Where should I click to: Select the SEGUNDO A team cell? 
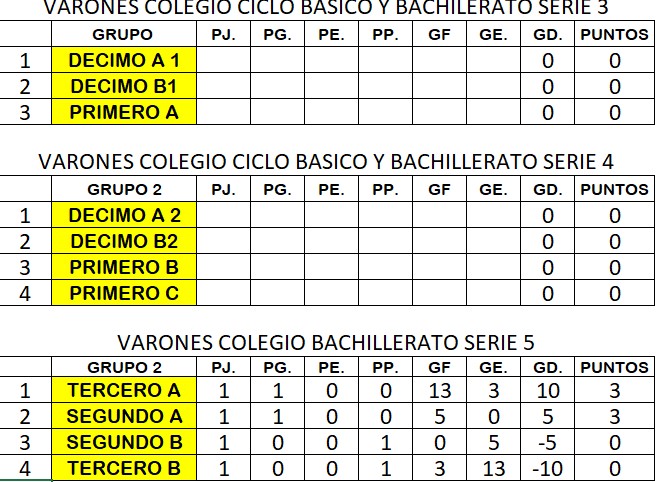[x=124, y=416]
